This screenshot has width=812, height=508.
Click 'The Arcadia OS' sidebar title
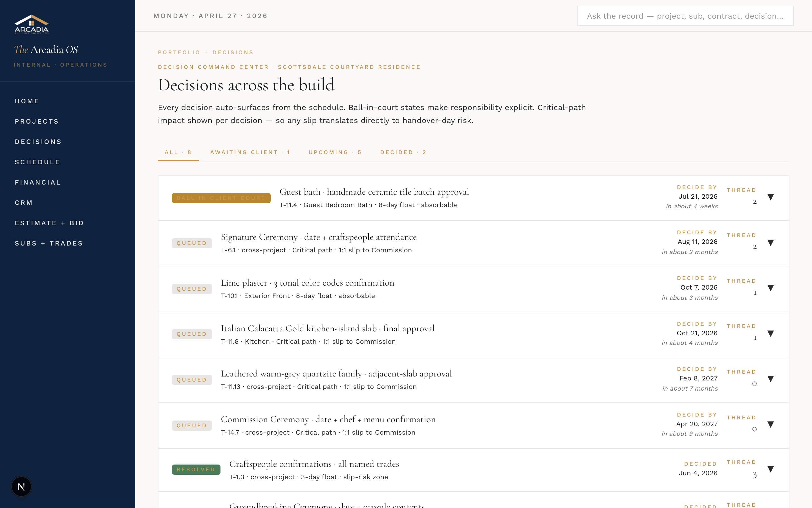[46, 50]
